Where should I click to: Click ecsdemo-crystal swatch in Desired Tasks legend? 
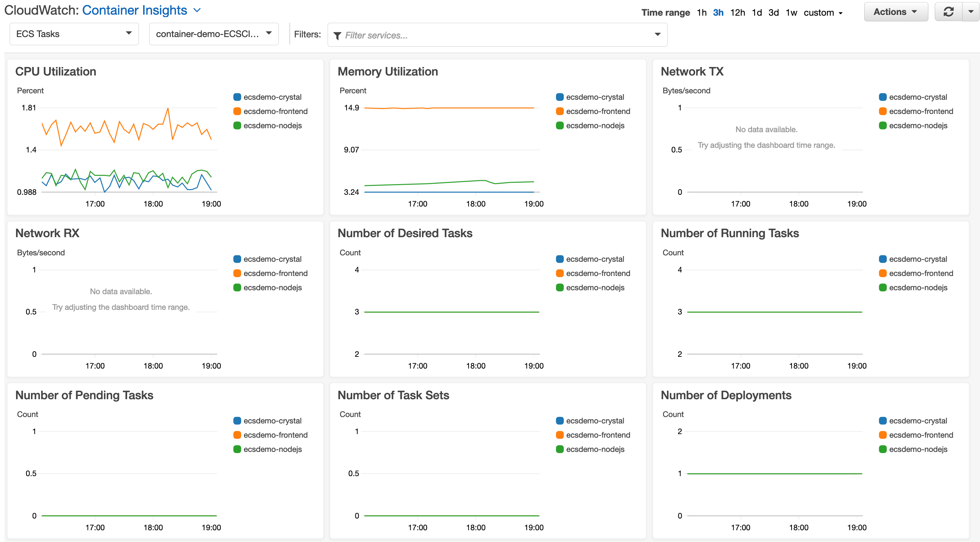[x=560, y=259]
